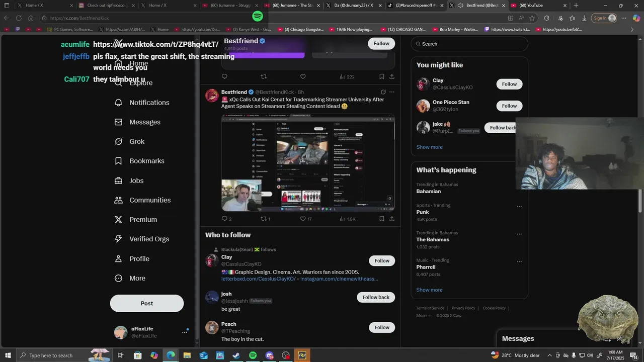Add page to favorites star icon
The height and width of the screenshot is (362, 644).
[532, 18]
